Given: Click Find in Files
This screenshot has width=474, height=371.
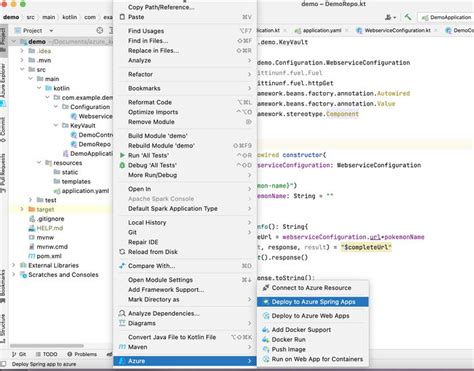Looking at the screenshot, I should (x=185, y=41).
